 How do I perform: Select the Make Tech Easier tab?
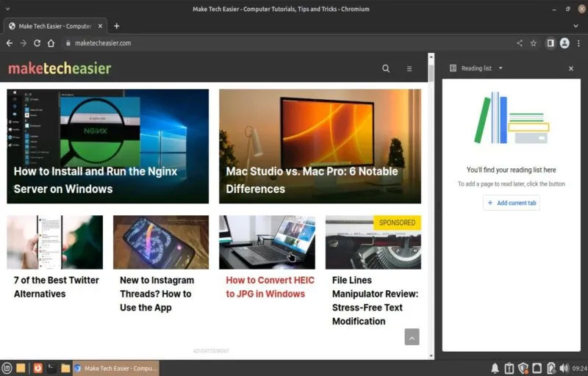point(55,26)
